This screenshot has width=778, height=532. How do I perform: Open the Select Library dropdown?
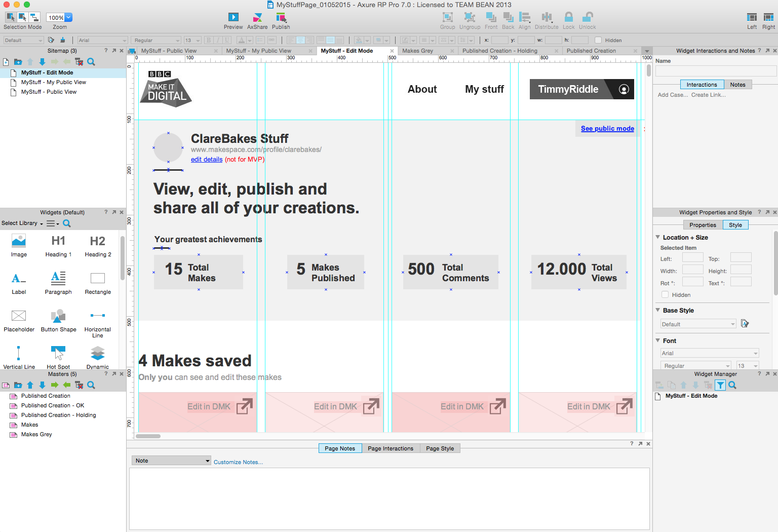pyautogui.click(x=22, y=223)
